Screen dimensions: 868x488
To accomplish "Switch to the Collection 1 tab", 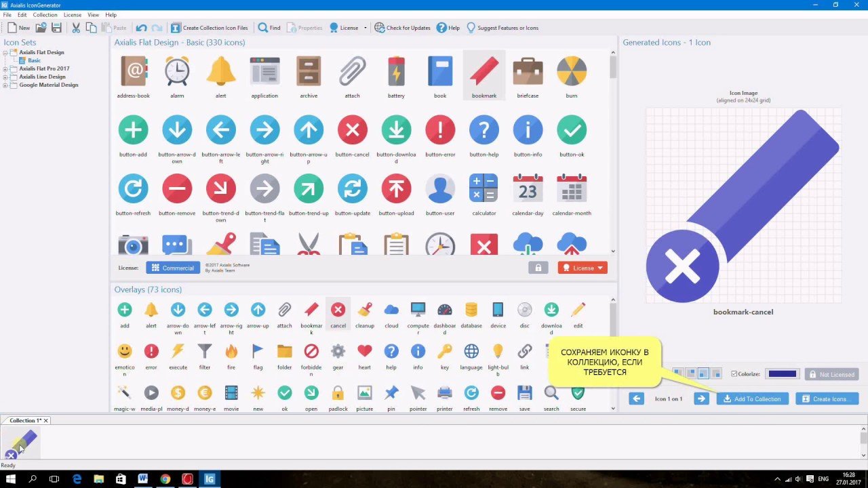I will [25, 420].
